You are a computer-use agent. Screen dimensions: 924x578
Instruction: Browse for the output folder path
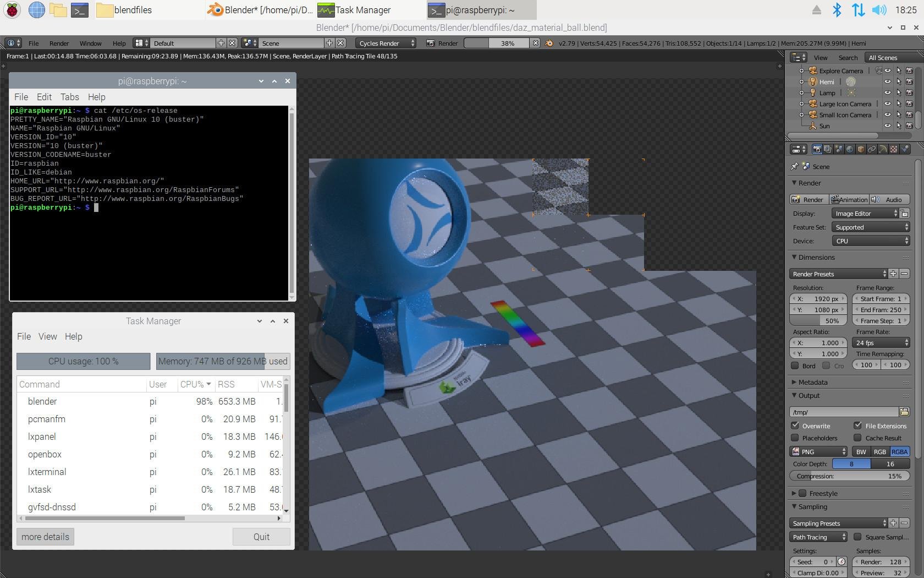point(904,412)
